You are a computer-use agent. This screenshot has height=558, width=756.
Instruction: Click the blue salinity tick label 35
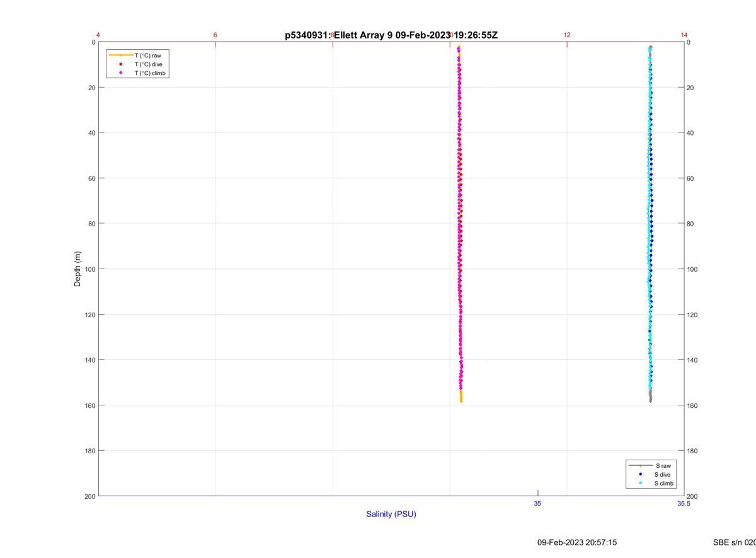pyautogui.click(x=537, y=503)
